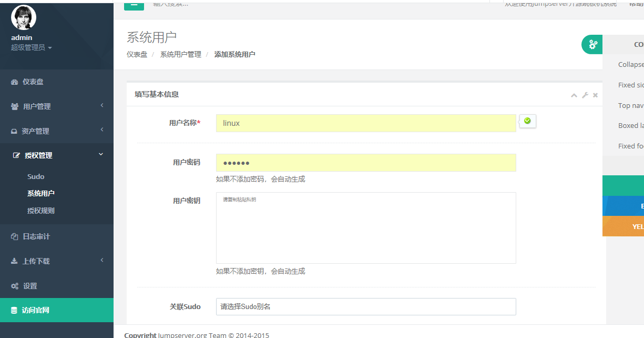The image size is (644, 338).
Task: Click the 填写基本信息 panel title
Action: click(157, 95)
